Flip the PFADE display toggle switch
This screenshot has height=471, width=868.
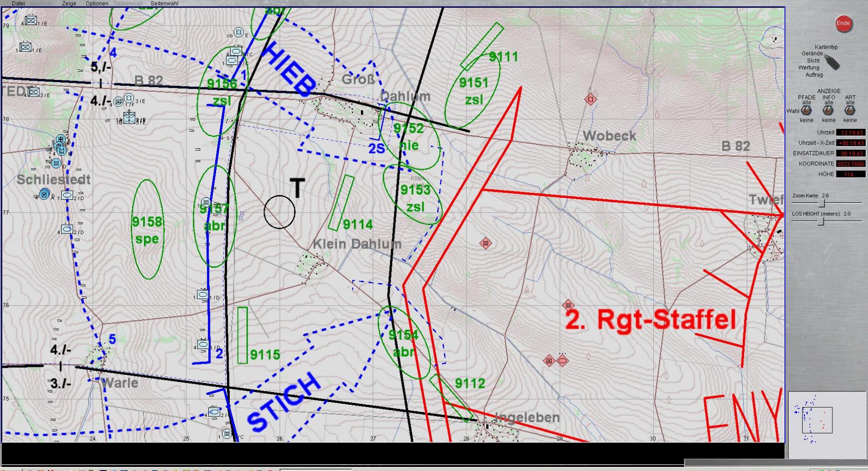[806, 110]
